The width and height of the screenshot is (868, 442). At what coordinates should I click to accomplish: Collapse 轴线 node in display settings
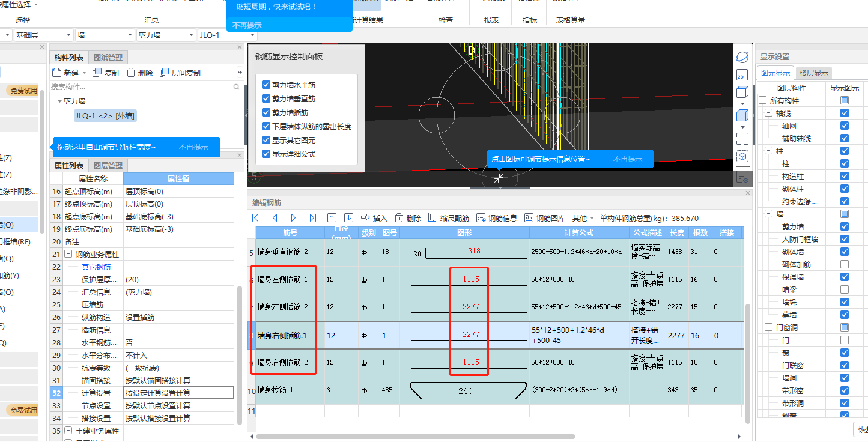click(768, 113)
